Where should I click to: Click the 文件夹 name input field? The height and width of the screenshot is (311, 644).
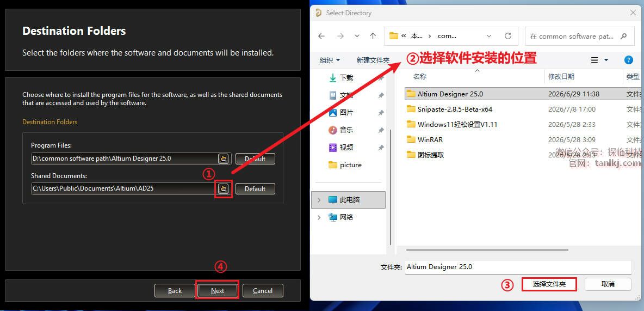coord(518,266)
